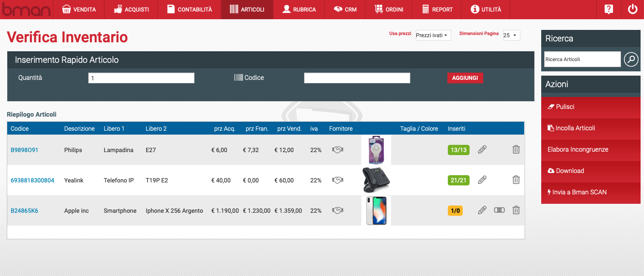Click the € 40,00 purchase price cell

pos(221,180)
